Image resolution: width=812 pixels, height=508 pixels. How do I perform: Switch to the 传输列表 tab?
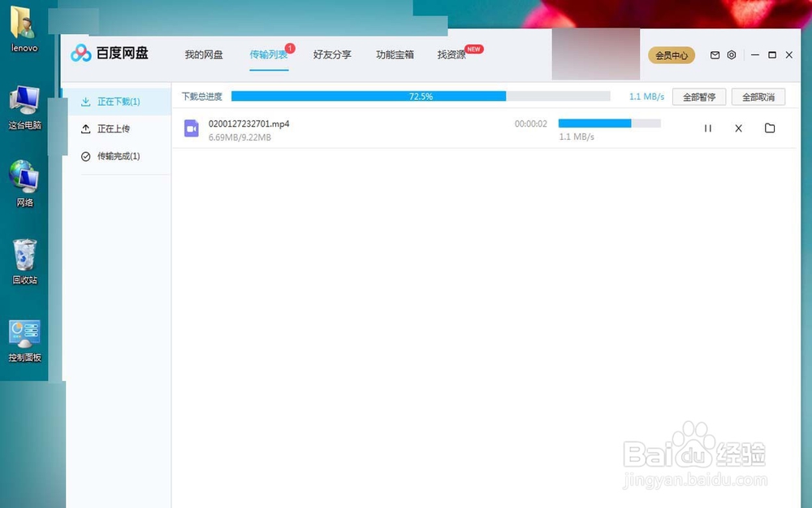point(268,54)
